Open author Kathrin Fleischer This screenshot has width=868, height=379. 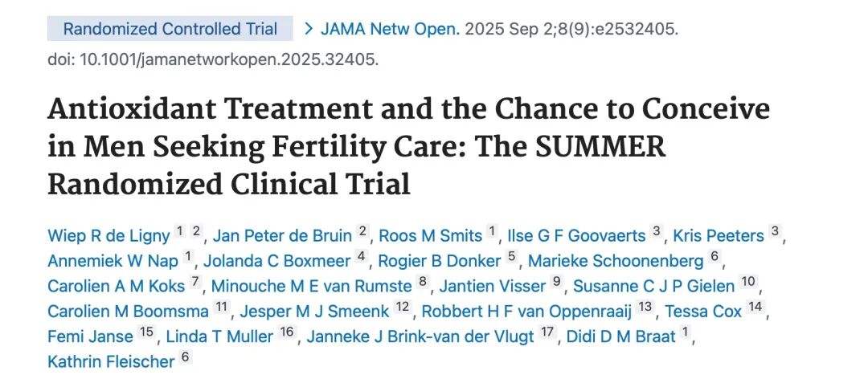pyautogui.click(x=111, y=361)
